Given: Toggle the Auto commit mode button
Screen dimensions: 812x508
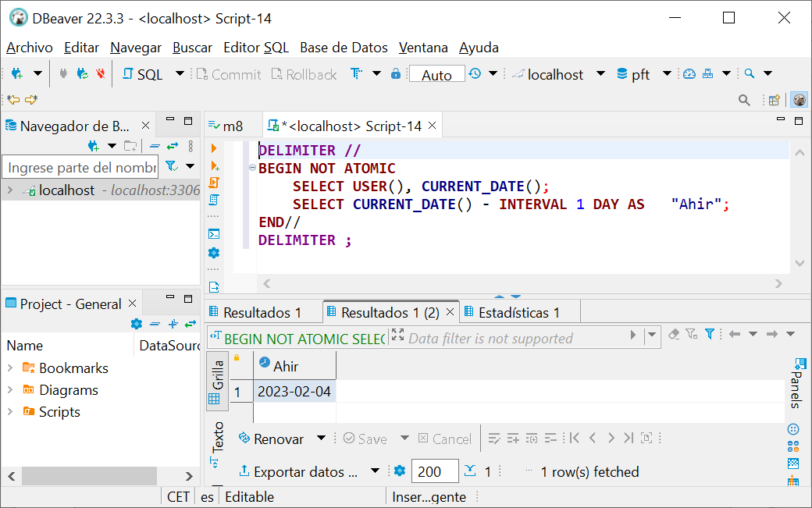Looking at the screenshot, I should [x=436, y=74].
